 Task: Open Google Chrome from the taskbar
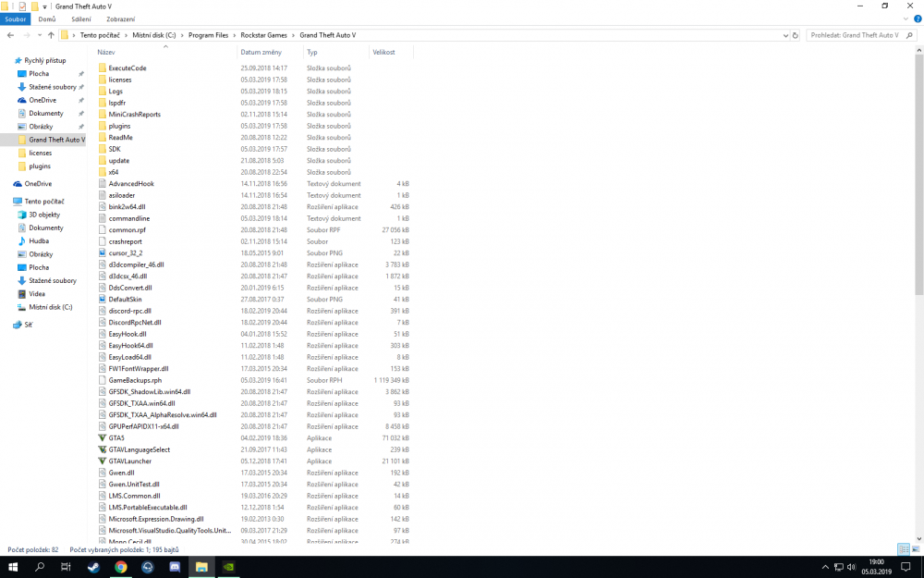tap(120, 567)
